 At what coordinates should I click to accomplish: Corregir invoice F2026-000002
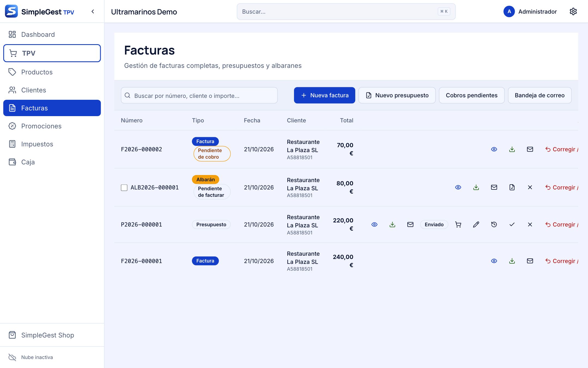(x=562, y=149)
